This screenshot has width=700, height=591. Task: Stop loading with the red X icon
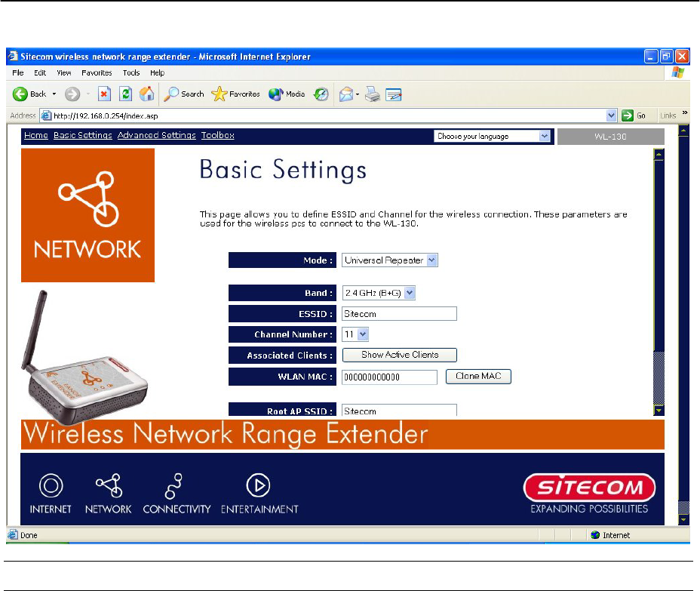pyautogui.click(x=104, y=94)
